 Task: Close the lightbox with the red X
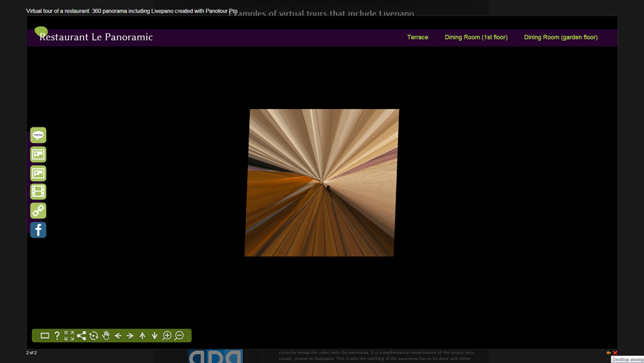[615, 353]
